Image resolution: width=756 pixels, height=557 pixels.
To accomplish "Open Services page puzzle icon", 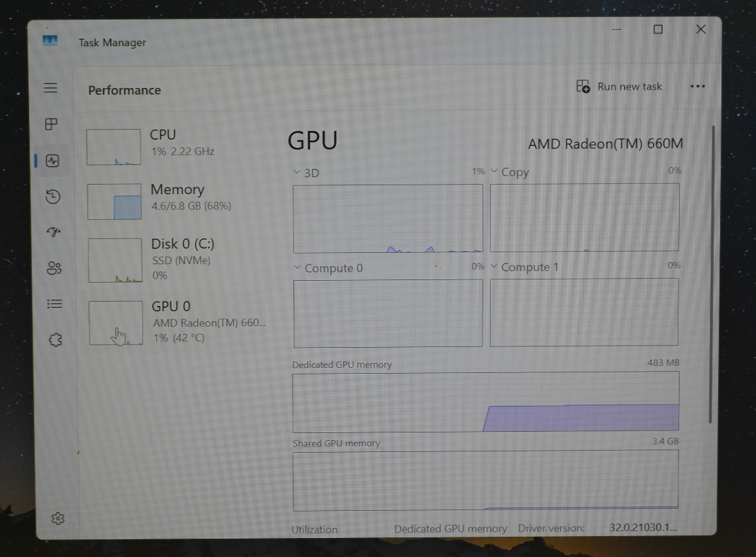I will point(56,340).
